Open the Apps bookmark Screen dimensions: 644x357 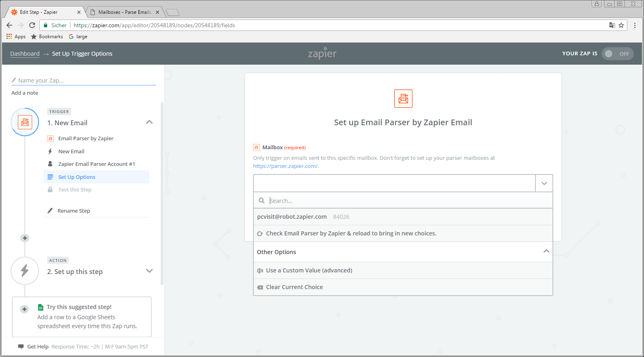pos(16,37)
